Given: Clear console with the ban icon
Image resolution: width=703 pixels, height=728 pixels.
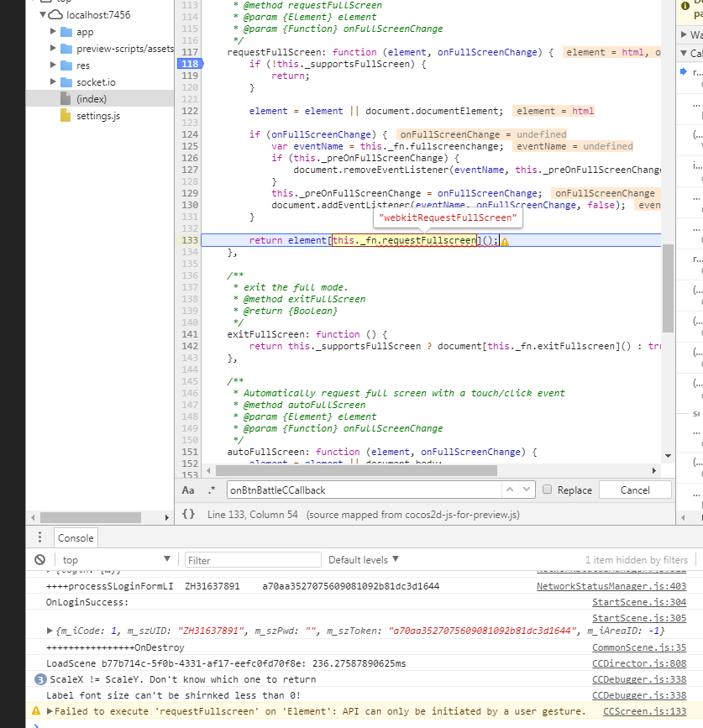Looking at the screenshot, I should pyautogui.click(x=39, y=560).
